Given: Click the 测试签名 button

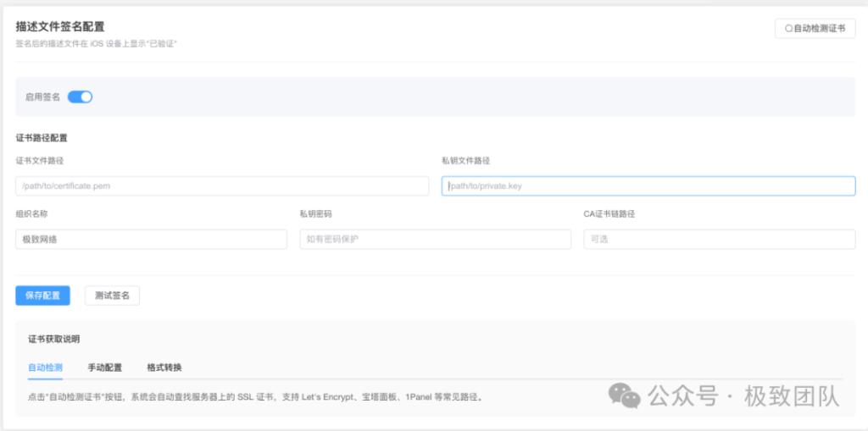Looking at the screenshot, I should click(113, 296).
